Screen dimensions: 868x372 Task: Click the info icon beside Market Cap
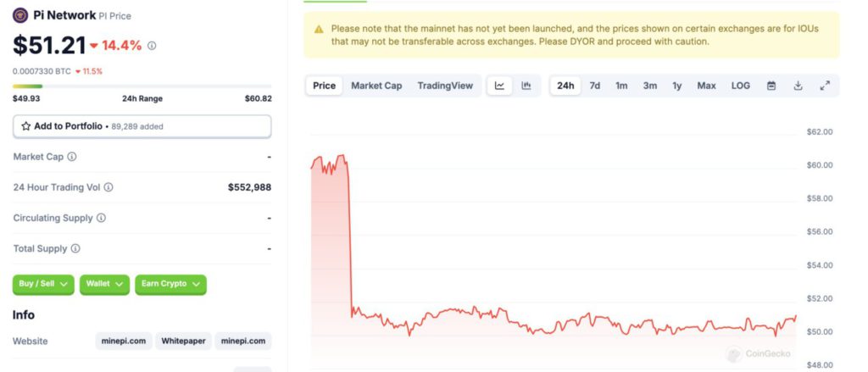pyautogui.click(x=72, y=157)
